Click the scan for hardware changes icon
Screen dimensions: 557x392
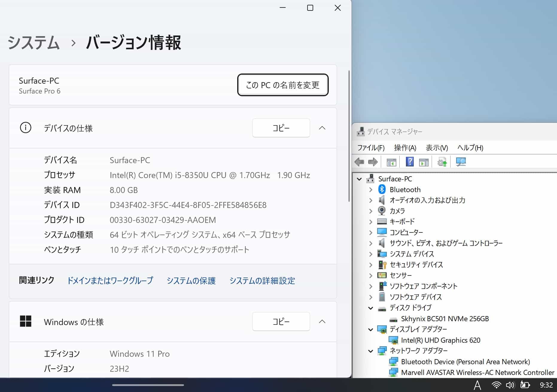(x=461, y=162)
